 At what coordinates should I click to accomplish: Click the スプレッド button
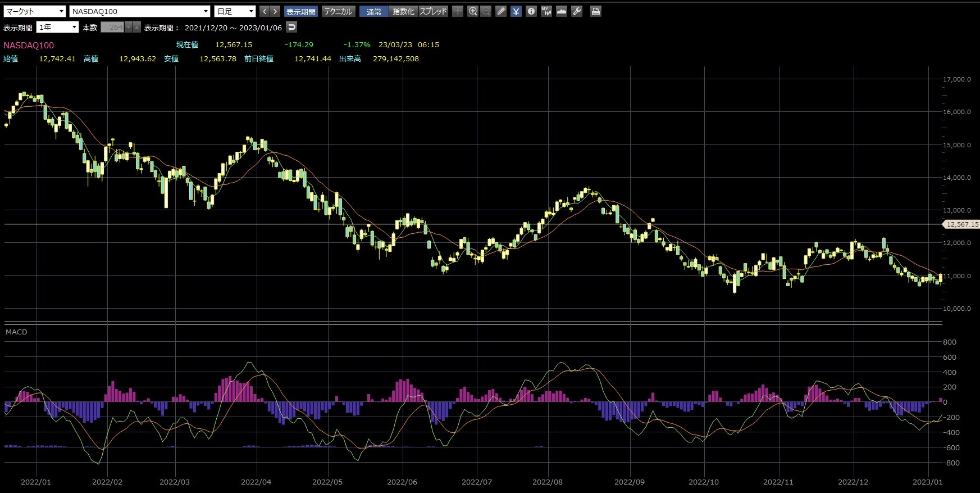(434, 11)
